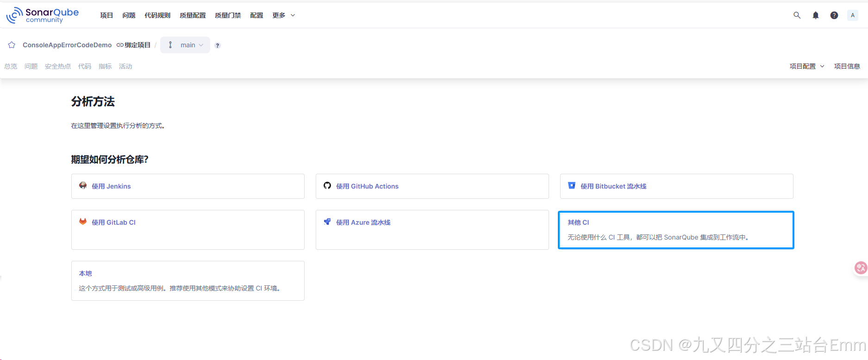The image size is (868, 360).
Task: Switch to the 指标 tab
Action: (x=105, y=66)
